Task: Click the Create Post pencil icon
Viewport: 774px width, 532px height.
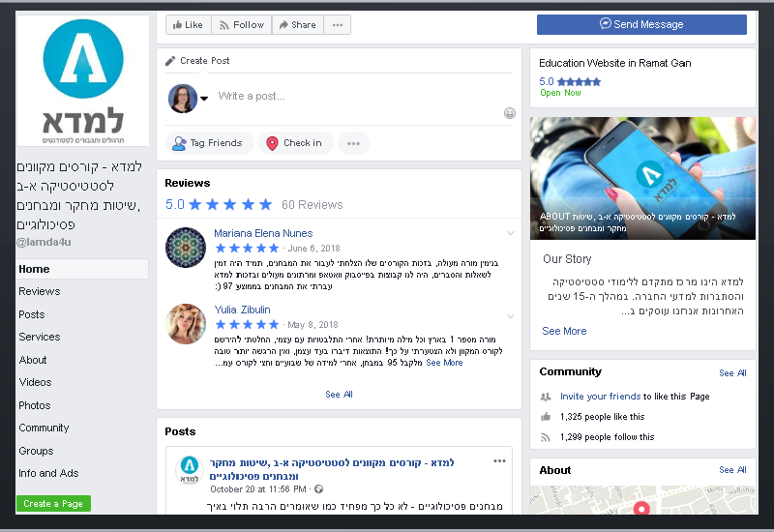Action: pos(170,61)
